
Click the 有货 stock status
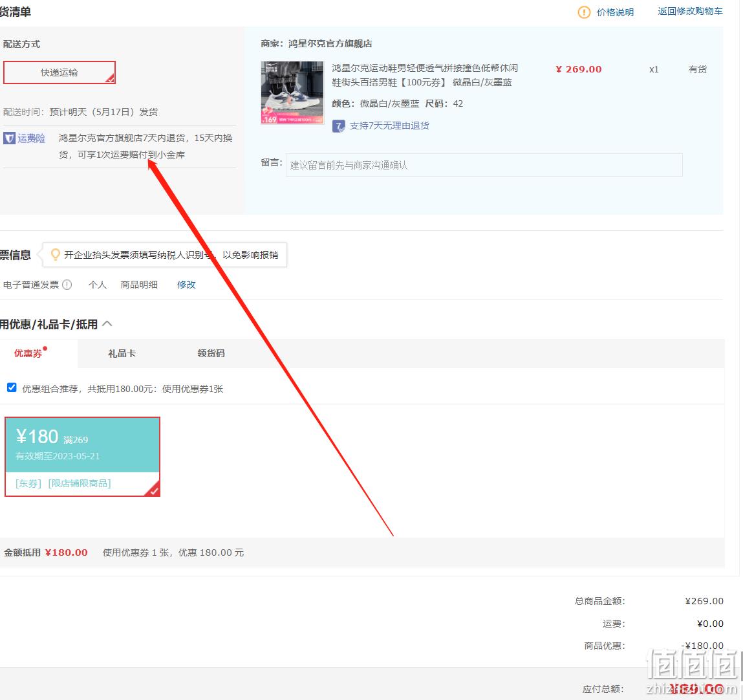click(x=698, y=70)
